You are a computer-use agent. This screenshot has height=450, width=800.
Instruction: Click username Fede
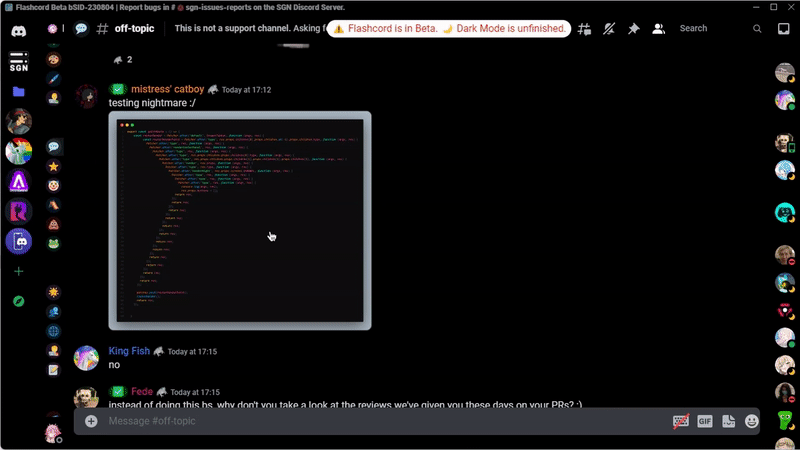pos(142,391)
